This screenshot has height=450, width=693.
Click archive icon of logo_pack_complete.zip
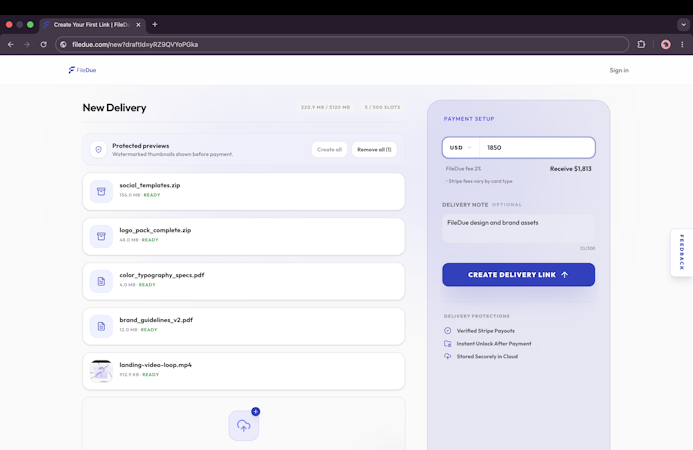click(101, 236)
